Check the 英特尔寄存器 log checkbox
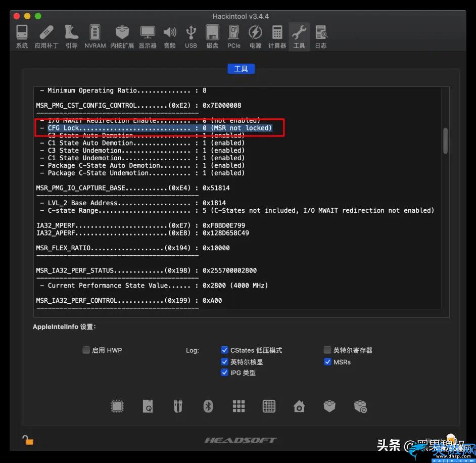The width and height of the screenshot is (476, 463). tap(327, 350)
